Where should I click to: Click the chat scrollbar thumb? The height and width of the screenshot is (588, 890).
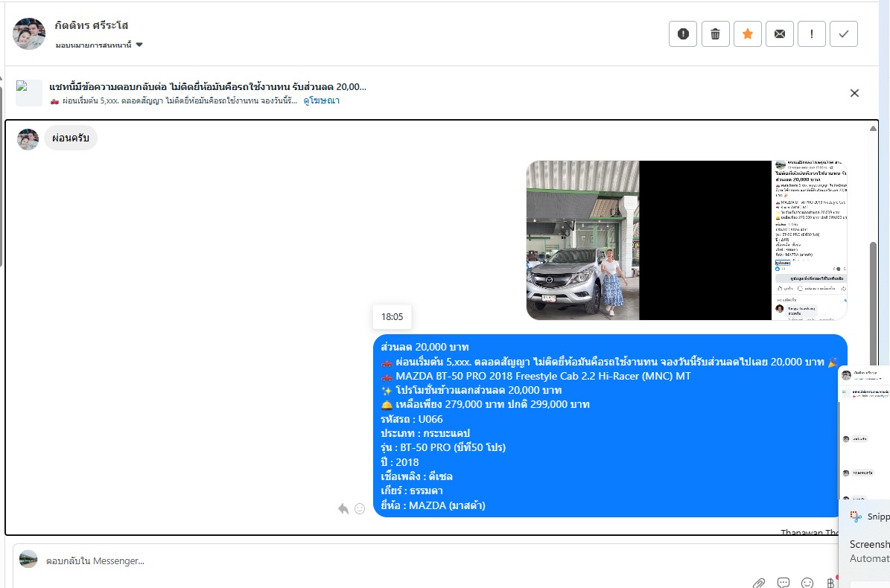(873, 304)
